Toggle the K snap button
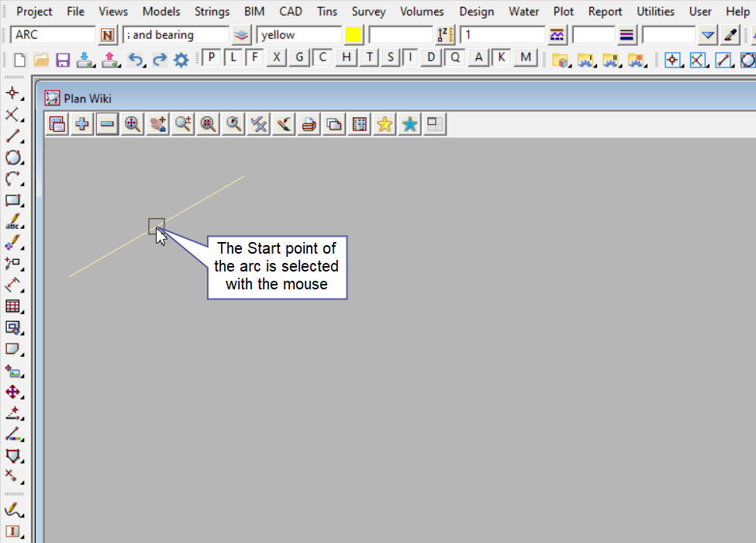Image resolution: width=756 pixels, height=543 pixels. pos(502,57)
